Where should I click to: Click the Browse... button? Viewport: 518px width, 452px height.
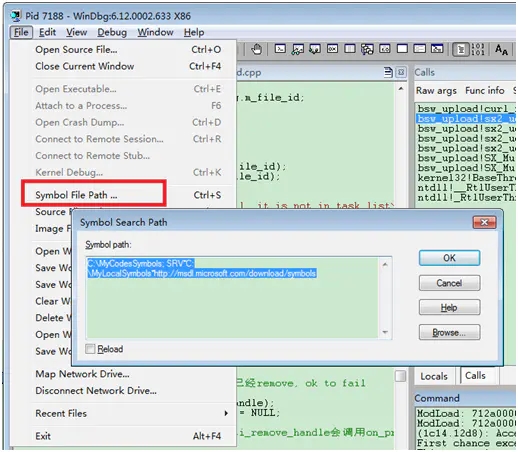[449, 332]
